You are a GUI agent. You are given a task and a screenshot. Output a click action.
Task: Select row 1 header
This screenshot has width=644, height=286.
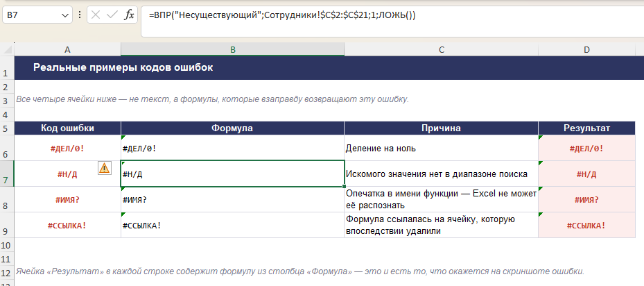[x=7, y=68]
